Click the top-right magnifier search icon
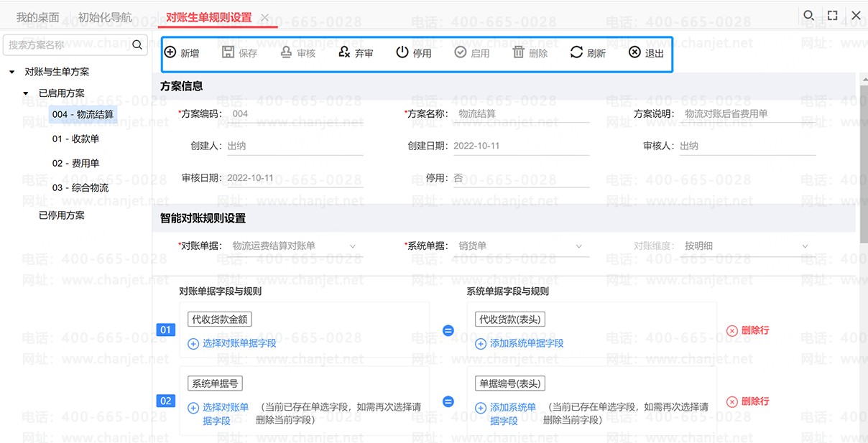The width and height of the screenshot is (868, 443). [x=808, y=15]
